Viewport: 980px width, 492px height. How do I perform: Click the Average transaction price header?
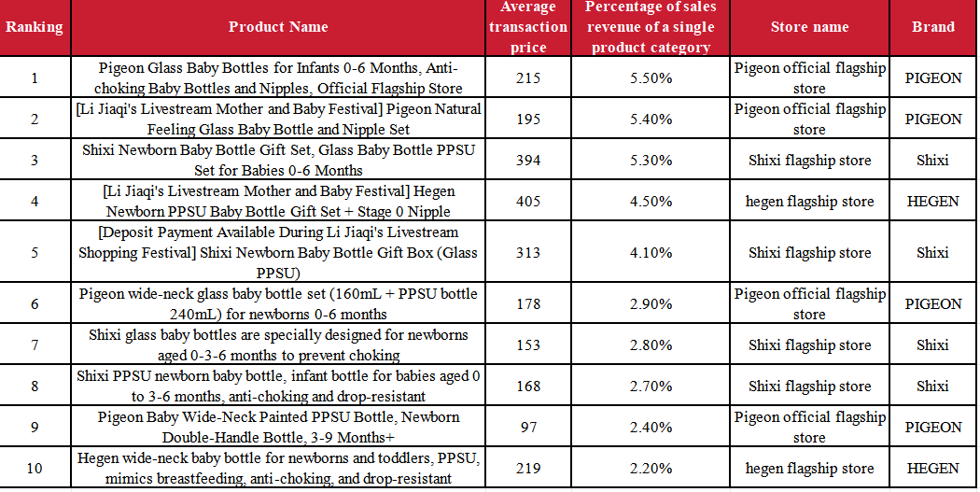click(x=528, y=27)
